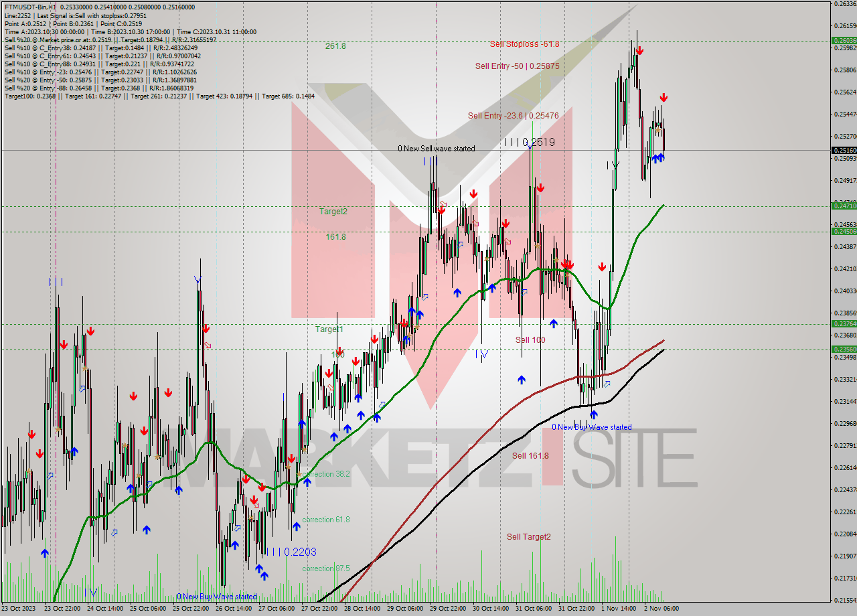Viewport: 857px width, 616px height.
Task: Click the 0.26159 price axis label
Action: (x=845, y=25)
